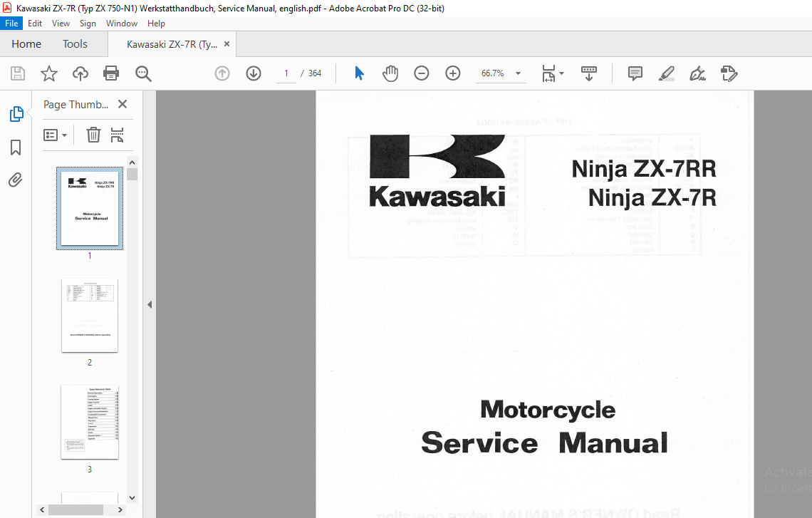Open the Sign menu
This screenshot has width=812, height=518.
click(88, 24)
